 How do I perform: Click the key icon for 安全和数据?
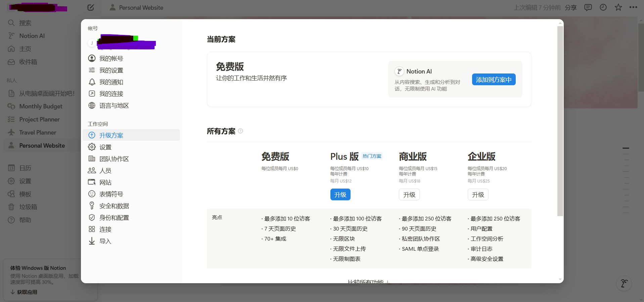click(92, 206)
